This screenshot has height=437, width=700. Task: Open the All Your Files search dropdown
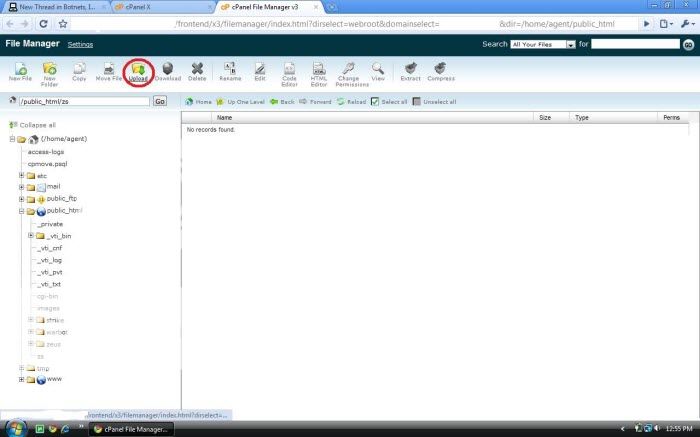pyautogui.click(x=542, y=45)
